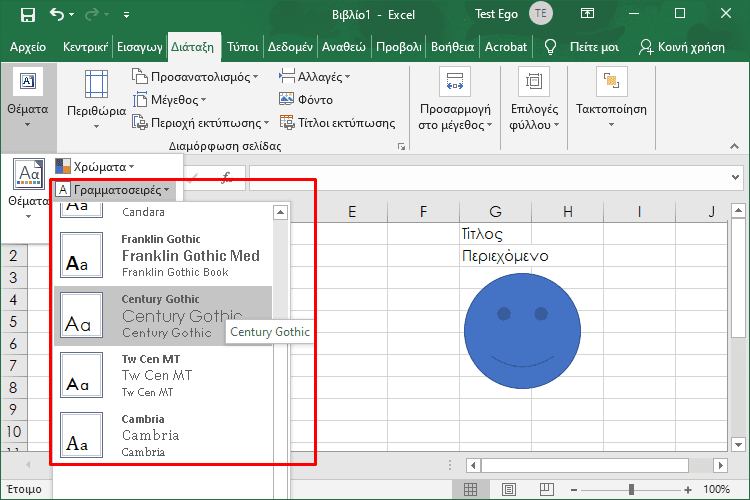The height and width of the screenshot is (500, 750).
Task: Open Customize Quick Access Toolbar arrow
Action: click(x=126, y=15)
